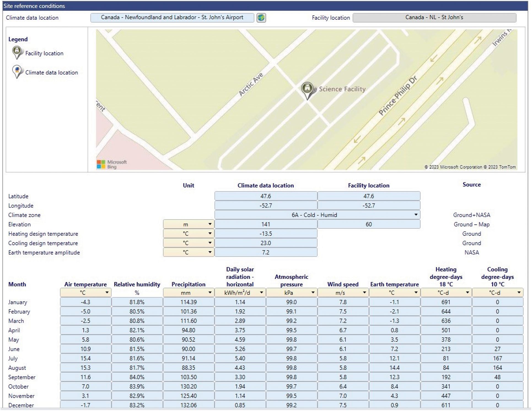The height and width of the screenshot is (411, 532).
Task: Click the globe map icon beside climate location
Action: [x=261, y=18]
